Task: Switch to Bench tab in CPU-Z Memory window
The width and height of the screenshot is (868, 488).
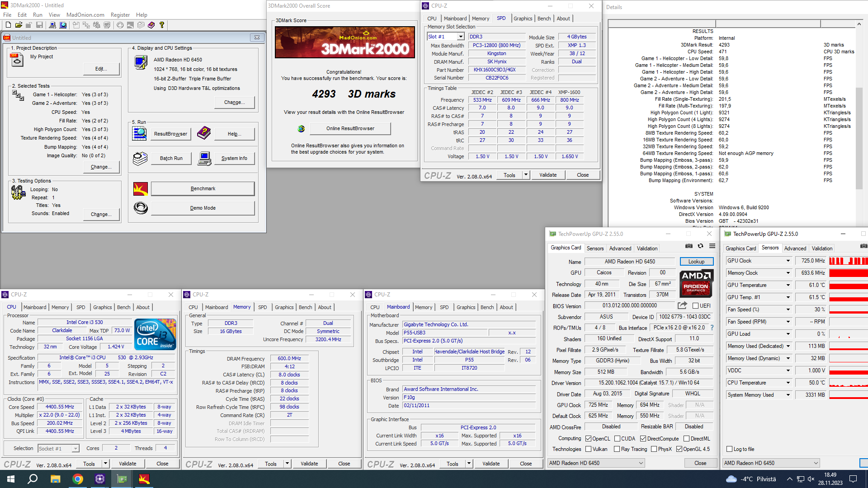Action: tap(305, 307)
